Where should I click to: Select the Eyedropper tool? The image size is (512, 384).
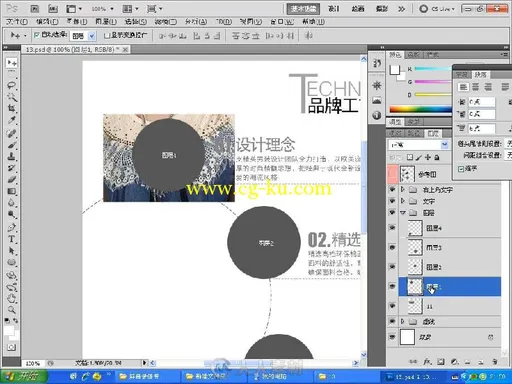point(12,120)
